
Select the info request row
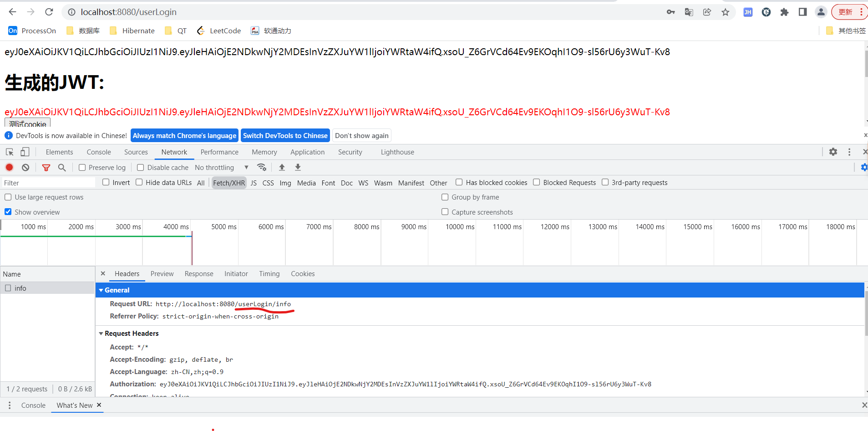coord(47,288)
